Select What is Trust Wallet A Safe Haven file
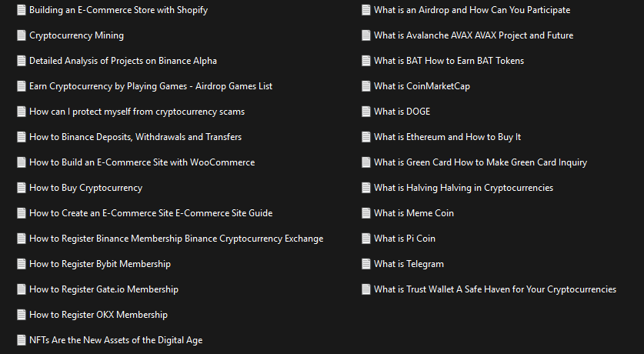Viewport: 644px width, 354px height. (495, 289)
